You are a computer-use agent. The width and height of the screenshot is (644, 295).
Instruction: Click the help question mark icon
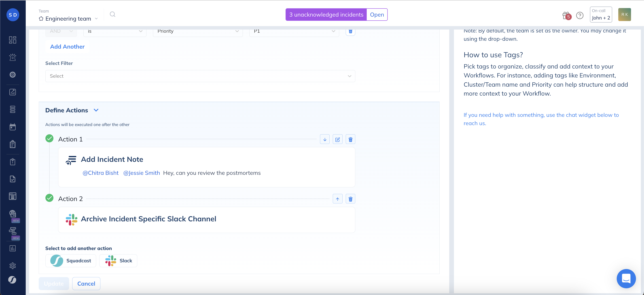tap(580, 15)
